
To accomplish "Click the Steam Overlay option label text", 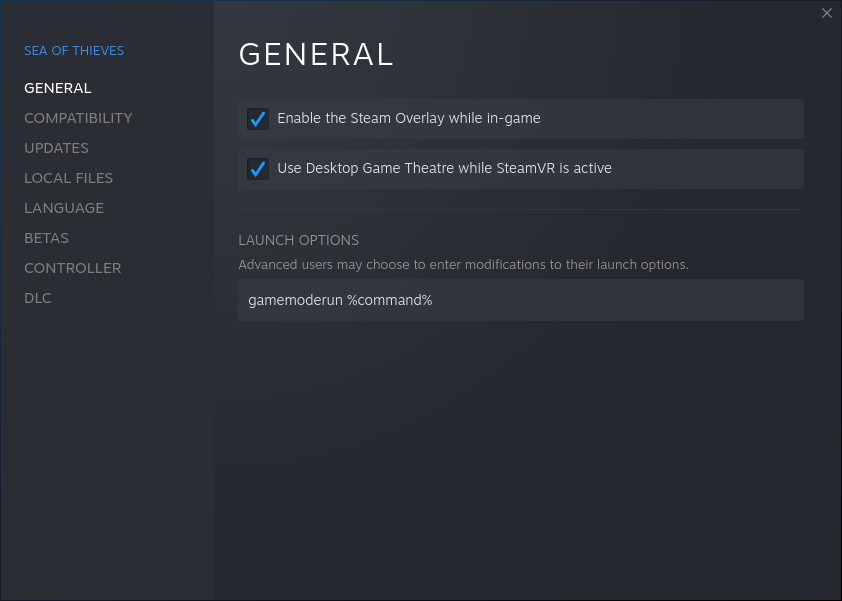I will coord(409,118).
